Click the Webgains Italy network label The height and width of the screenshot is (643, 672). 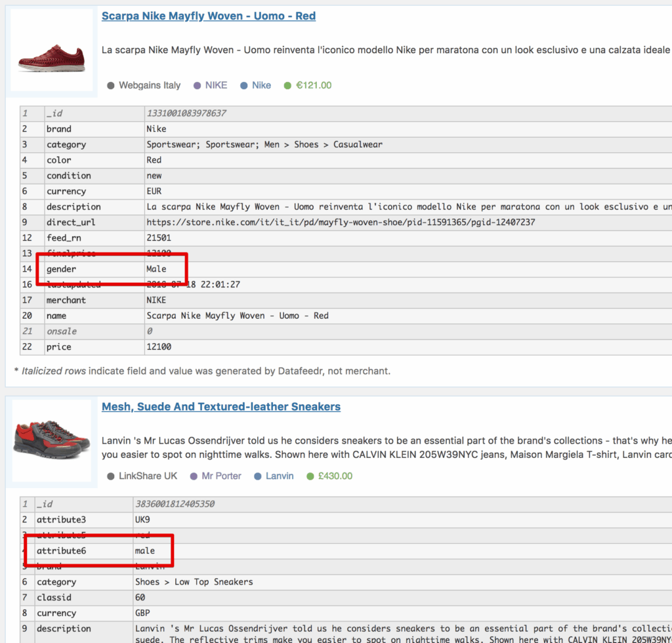click(x=150, y=85)
